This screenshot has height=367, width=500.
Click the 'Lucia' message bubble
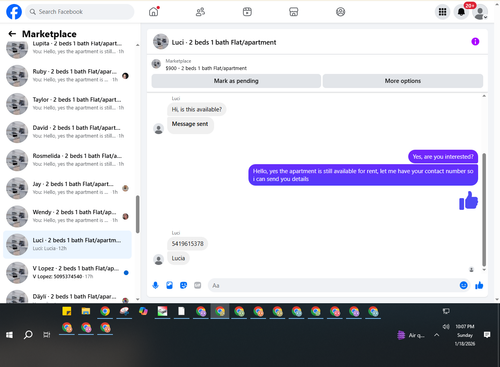click(x=178, y=258)
